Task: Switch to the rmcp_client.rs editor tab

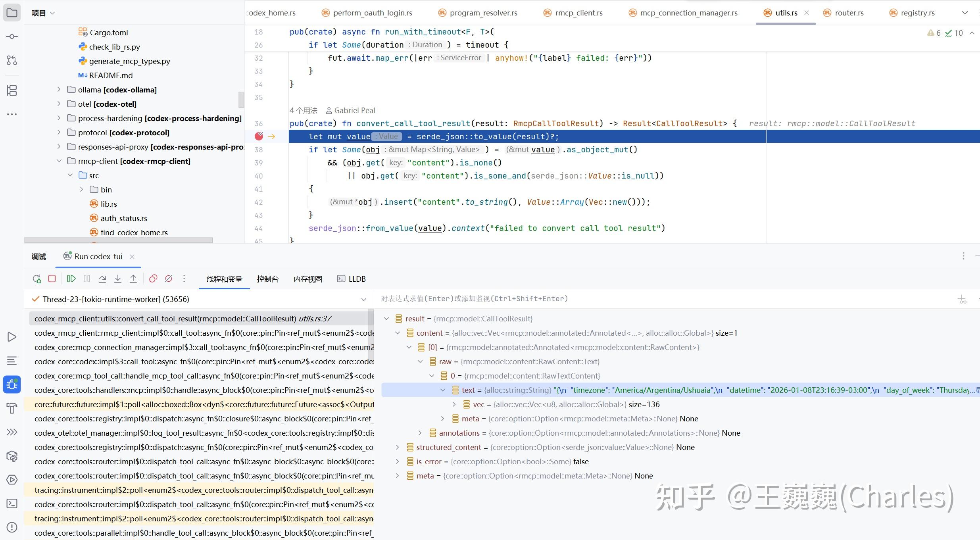Action: [x=573, y=13]
